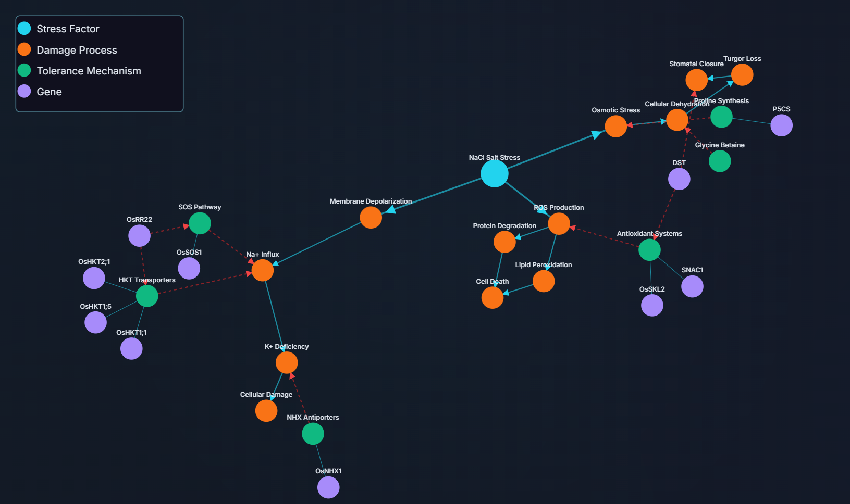Select the ROS Production node
The height and width of the screenshot is (504, 850).
[x=559, y=224]
